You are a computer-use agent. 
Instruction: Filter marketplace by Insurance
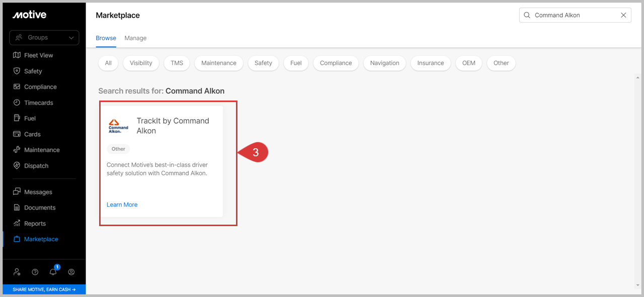pyautogui.click(x=431, y=63)
